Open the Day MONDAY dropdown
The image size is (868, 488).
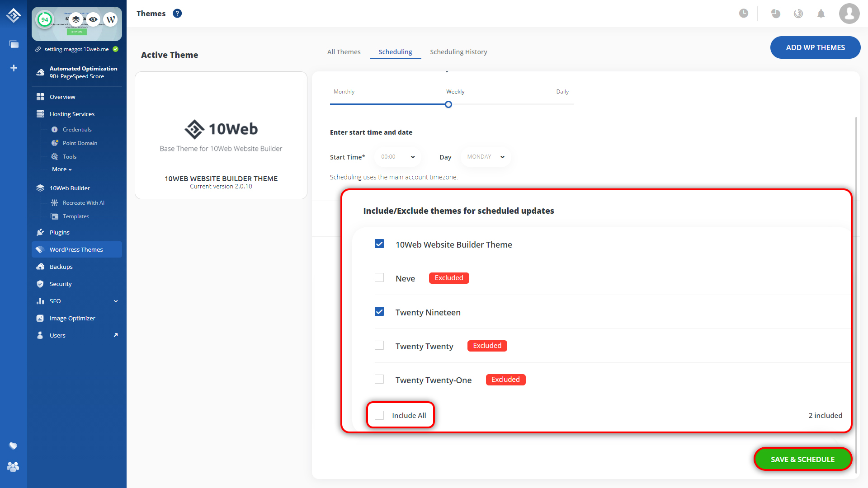(x=486, y=157)
